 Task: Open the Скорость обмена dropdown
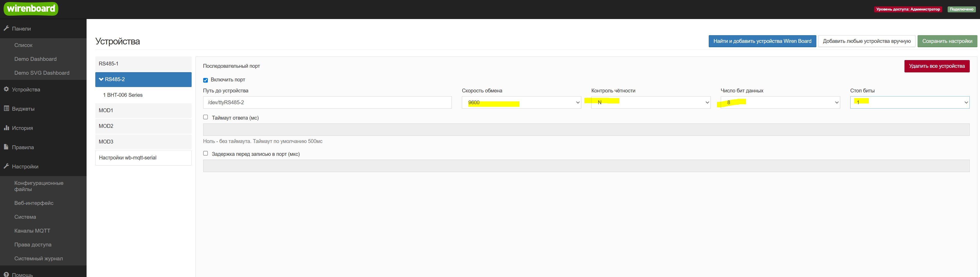[521, 103]
